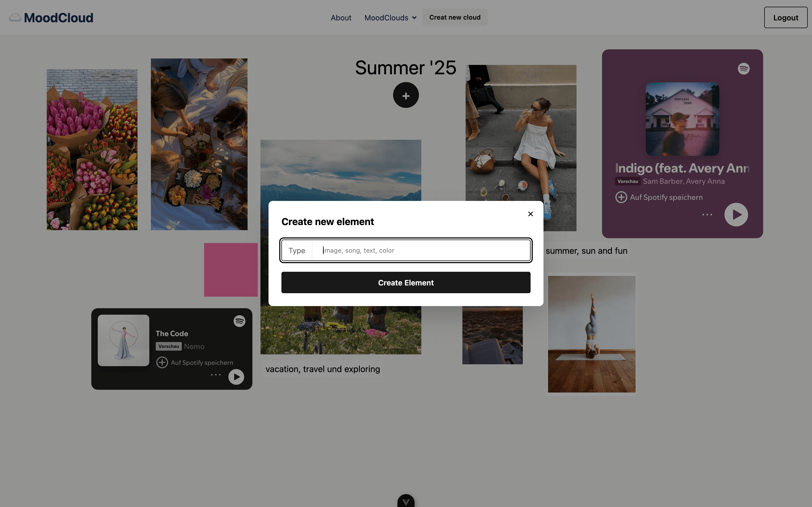
Task: Open Spotify logo on The Code card
Action: tap(240, 321)
